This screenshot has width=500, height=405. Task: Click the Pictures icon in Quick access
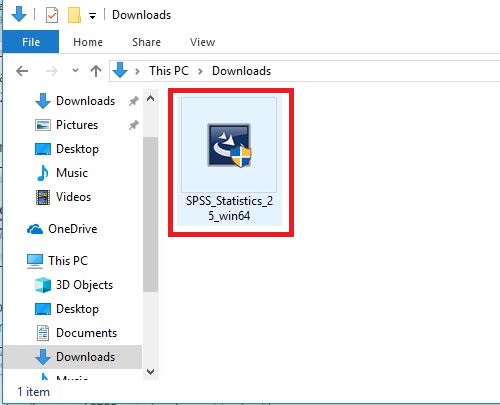click(43, 125)
